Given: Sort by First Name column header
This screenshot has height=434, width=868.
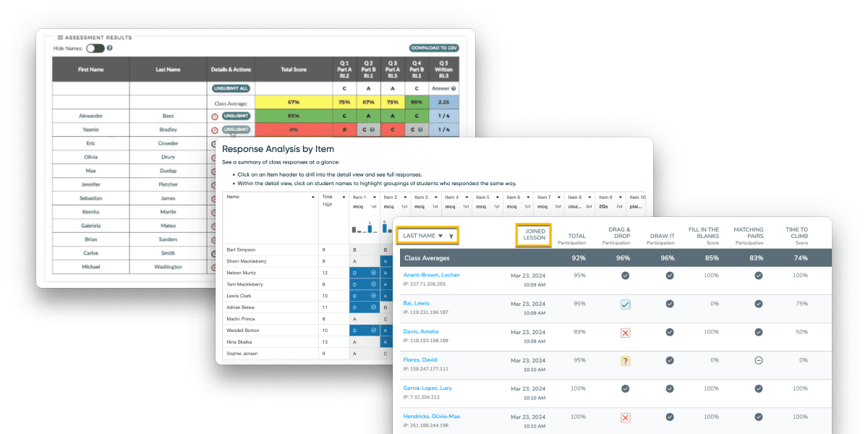Looking at the screenshot, I should pyautogui.click(x=90, y=69).
